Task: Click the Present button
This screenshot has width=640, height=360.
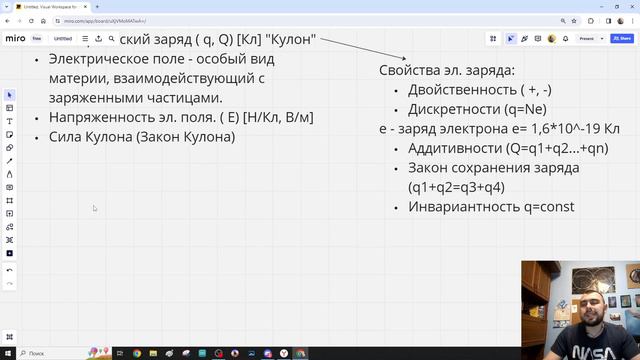Action: pyautogui.click(x=587, y=38)
